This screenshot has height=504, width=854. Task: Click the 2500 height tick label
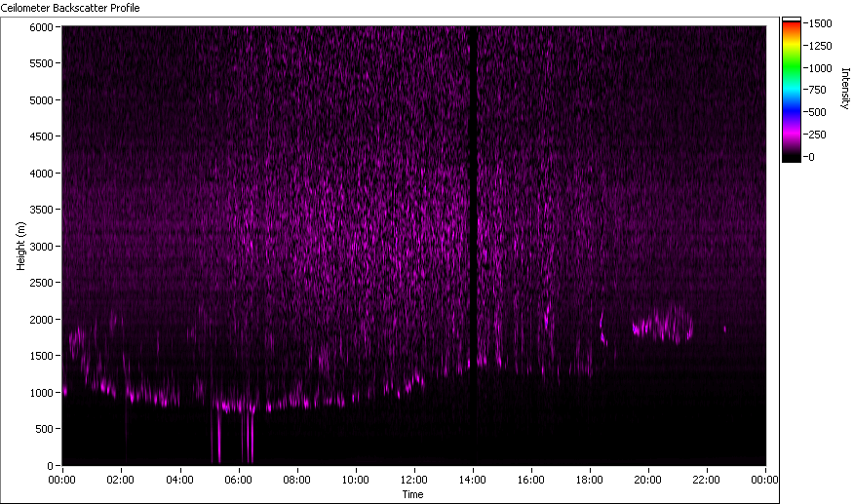(x=41, y=283)
